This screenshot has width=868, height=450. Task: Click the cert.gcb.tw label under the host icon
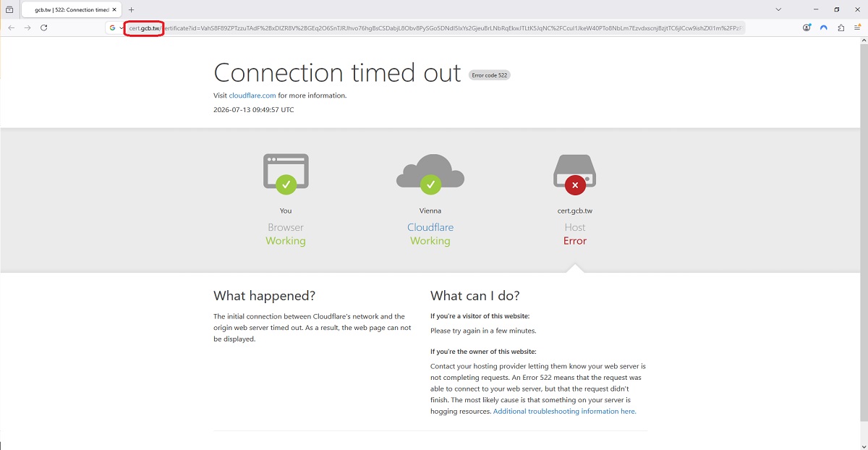pyautogui.click(x=575, y=211)
